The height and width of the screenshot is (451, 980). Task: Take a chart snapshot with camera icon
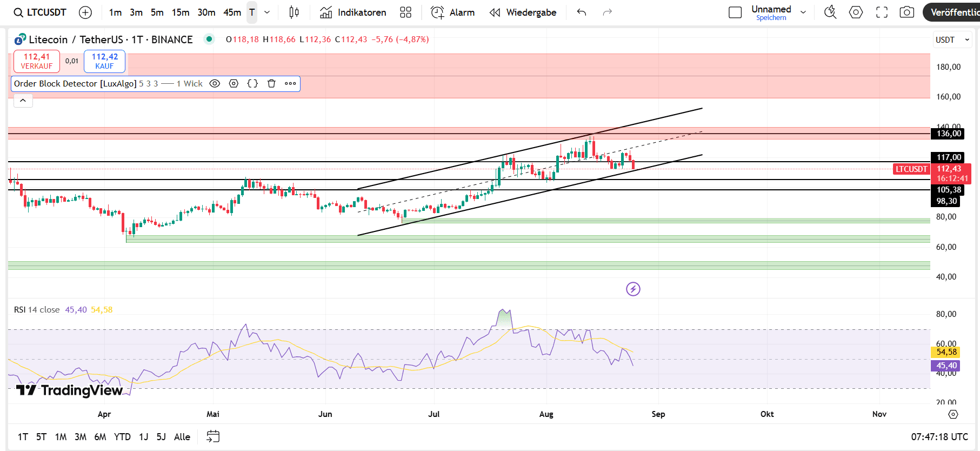click(906, 12)
